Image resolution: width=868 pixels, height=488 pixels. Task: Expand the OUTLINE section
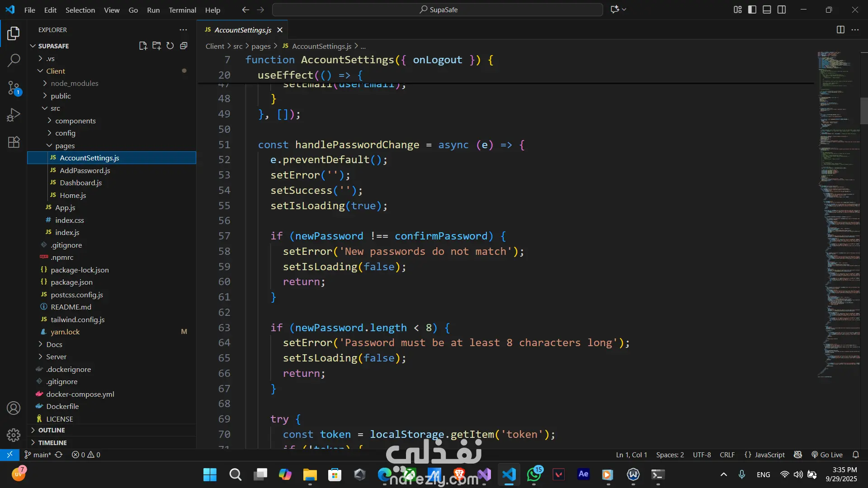pyautogui.click(x=52, y=430)
